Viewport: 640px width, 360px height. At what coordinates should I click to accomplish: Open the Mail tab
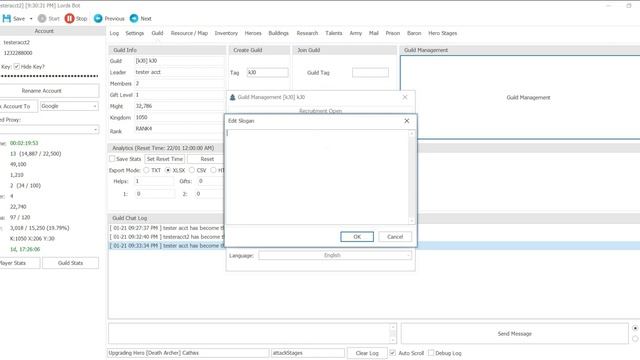coord(373,33)
